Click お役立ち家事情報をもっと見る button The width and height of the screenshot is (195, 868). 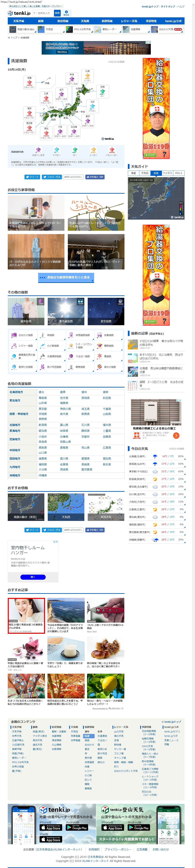coord(66,278)
